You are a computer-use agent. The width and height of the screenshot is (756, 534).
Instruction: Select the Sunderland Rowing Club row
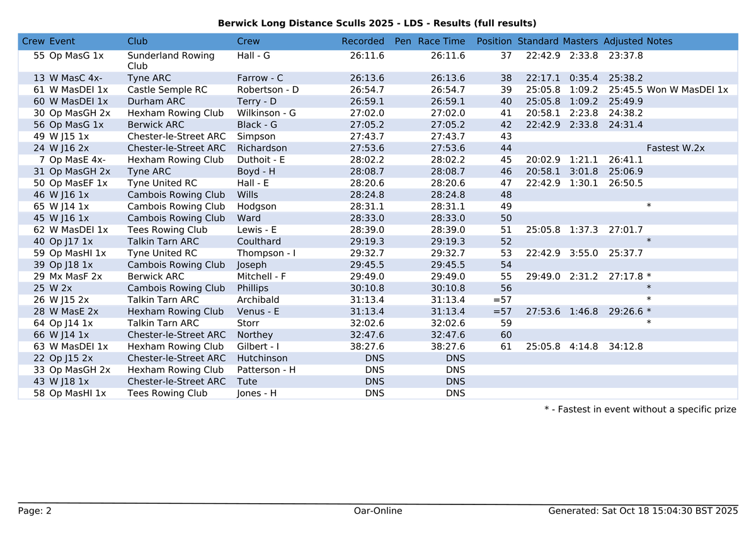pos(252,60)
